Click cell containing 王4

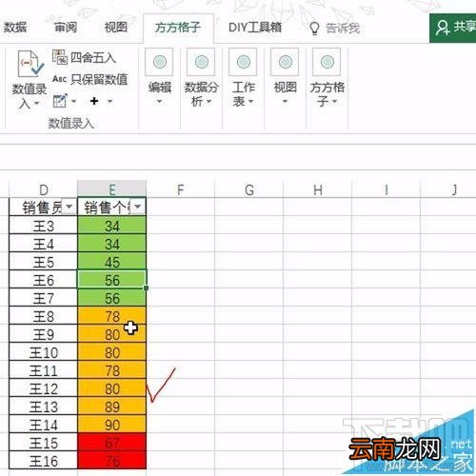[x=44, y=244]
